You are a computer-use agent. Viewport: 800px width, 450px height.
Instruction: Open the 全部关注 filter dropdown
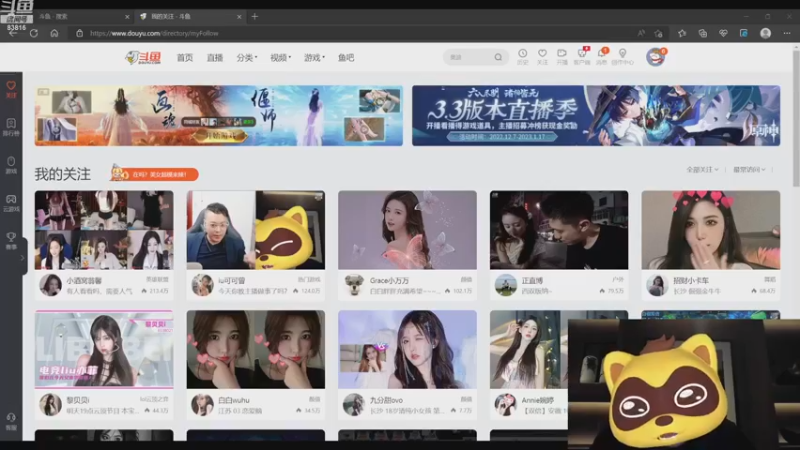[702, 169]
